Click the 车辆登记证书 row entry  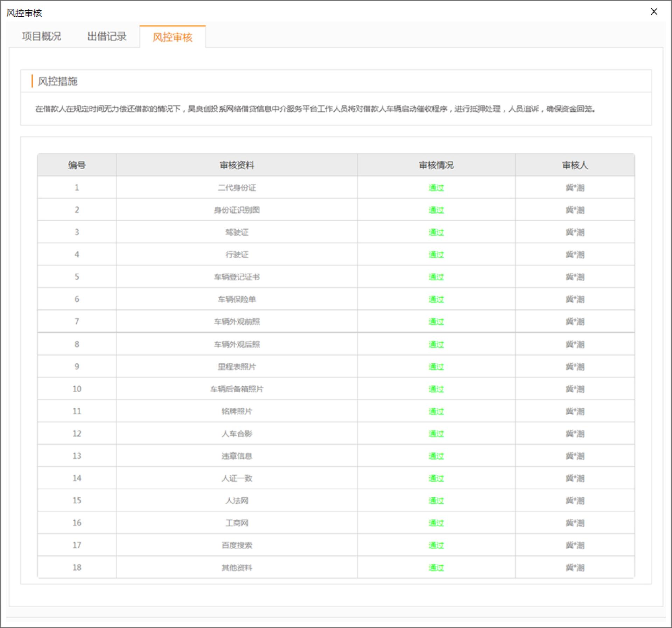click(x=237, y=277)
